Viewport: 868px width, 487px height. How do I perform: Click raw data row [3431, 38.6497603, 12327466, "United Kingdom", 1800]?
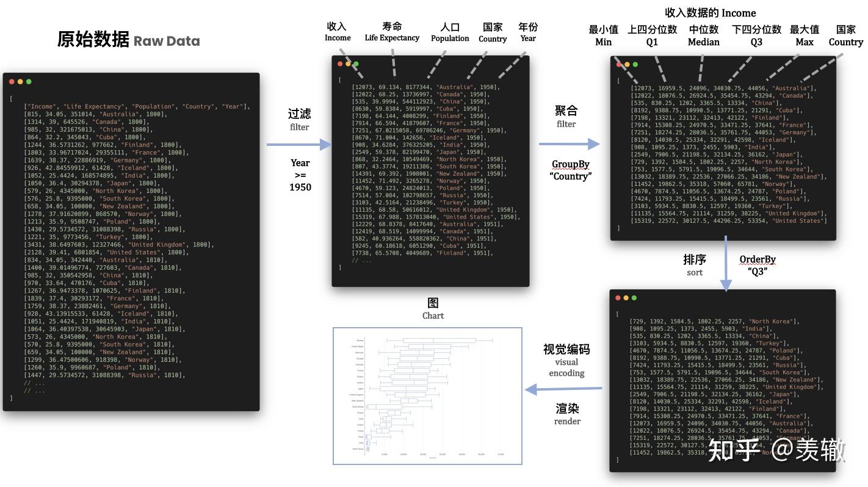tap(119, 245)
